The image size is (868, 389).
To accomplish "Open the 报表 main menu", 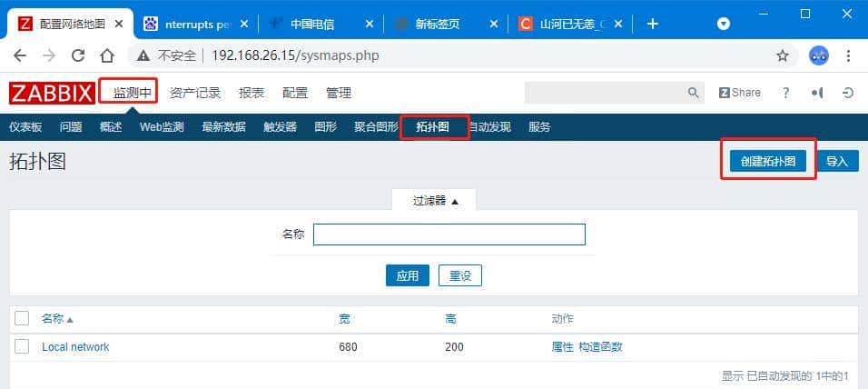I will pos(252,93).
